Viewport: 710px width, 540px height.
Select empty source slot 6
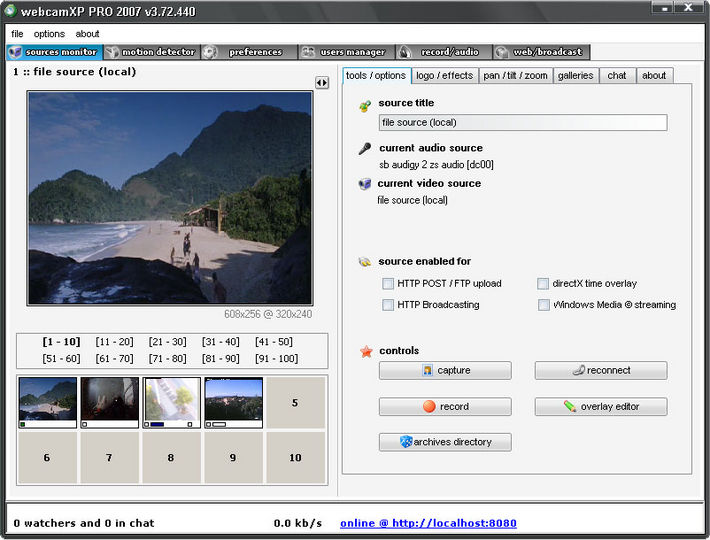tap(48, 458)
